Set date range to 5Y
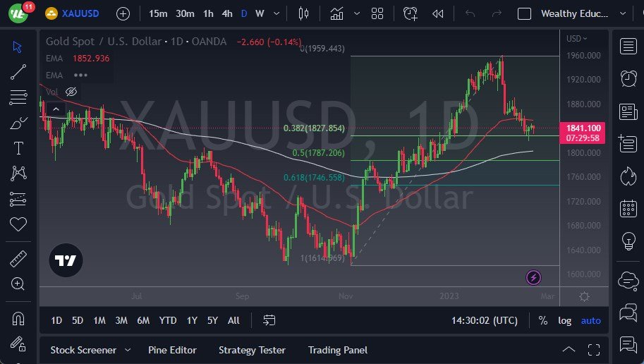 212,320
